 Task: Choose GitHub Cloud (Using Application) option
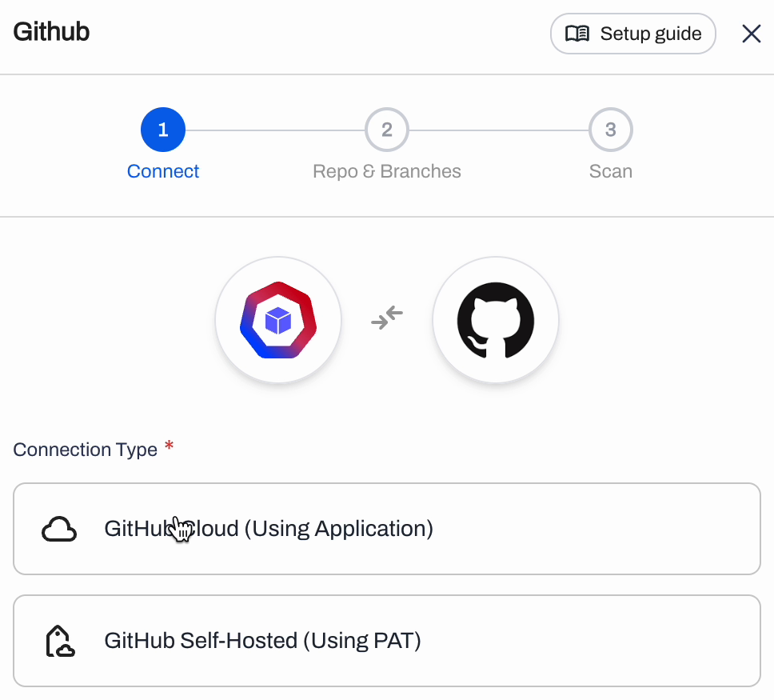coord(387,529)
